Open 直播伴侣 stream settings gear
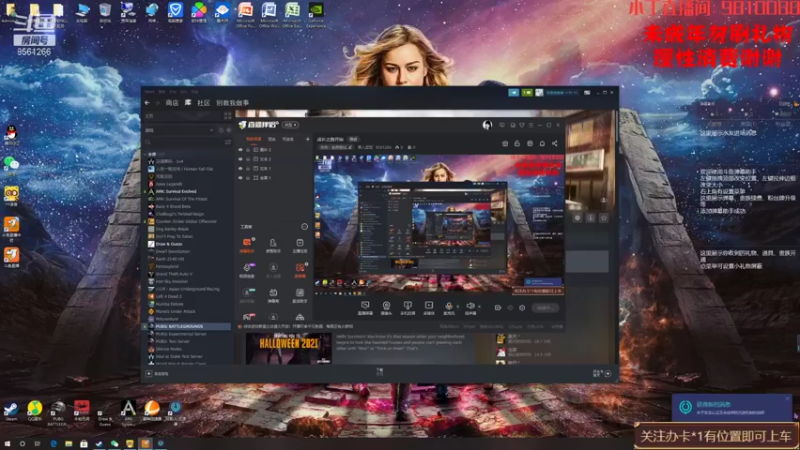Image resolution: width=800 pixels, height=450 pixels. pos(522,308)
